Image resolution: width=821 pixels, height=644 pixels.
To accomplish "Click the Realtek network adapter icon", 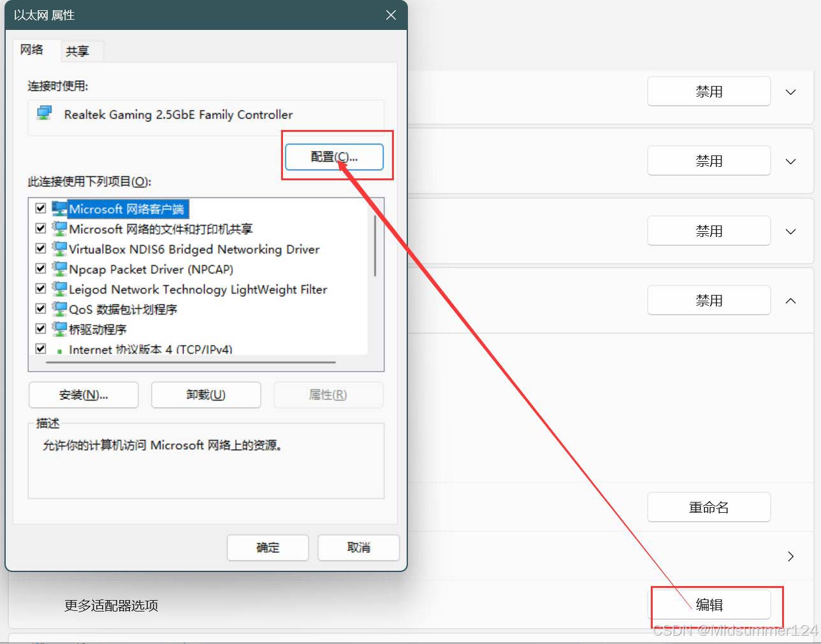I will coord(44,114).
